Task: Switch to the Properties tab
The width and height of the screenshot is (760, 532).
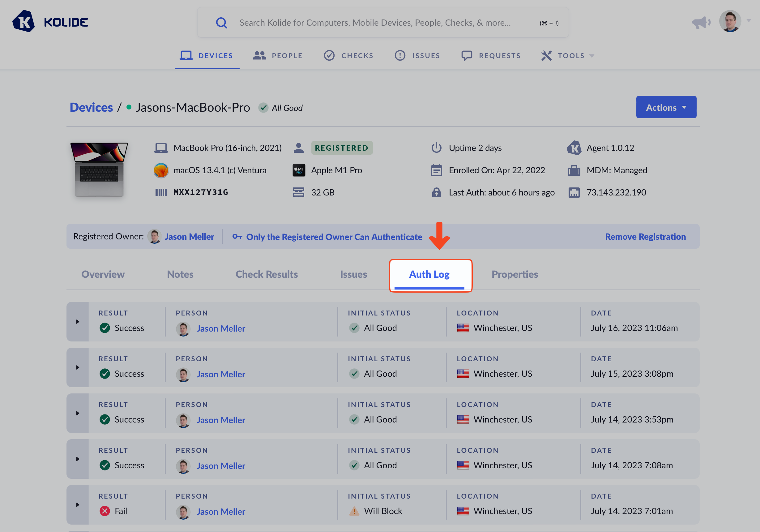Action: 514,274
